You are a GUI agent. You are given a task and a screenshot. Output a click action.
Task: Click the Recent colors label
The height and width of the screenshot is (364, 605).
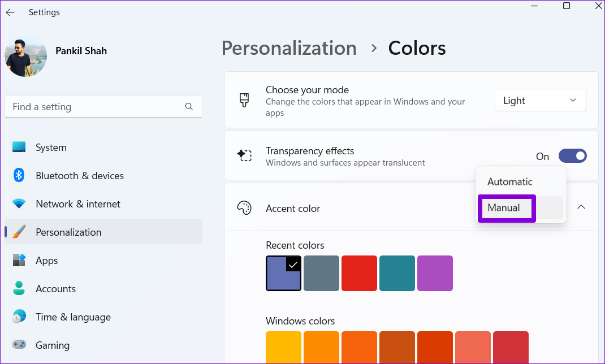[x=295, y=245]
